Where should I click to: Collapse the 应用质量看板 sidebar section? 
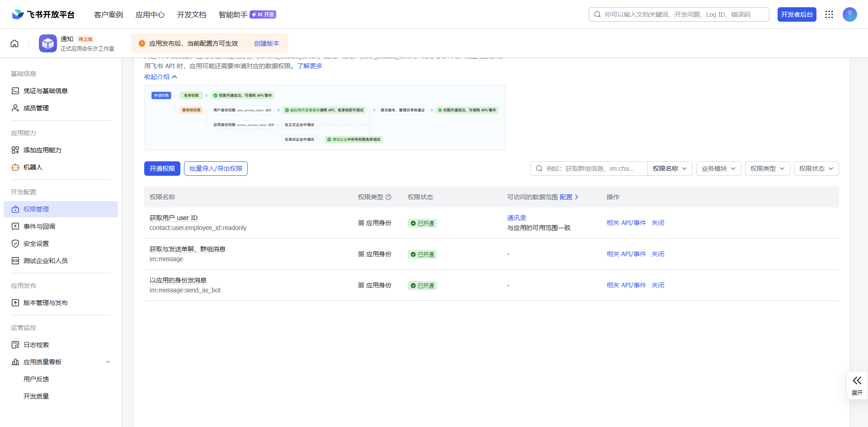[x=108, y=362]
